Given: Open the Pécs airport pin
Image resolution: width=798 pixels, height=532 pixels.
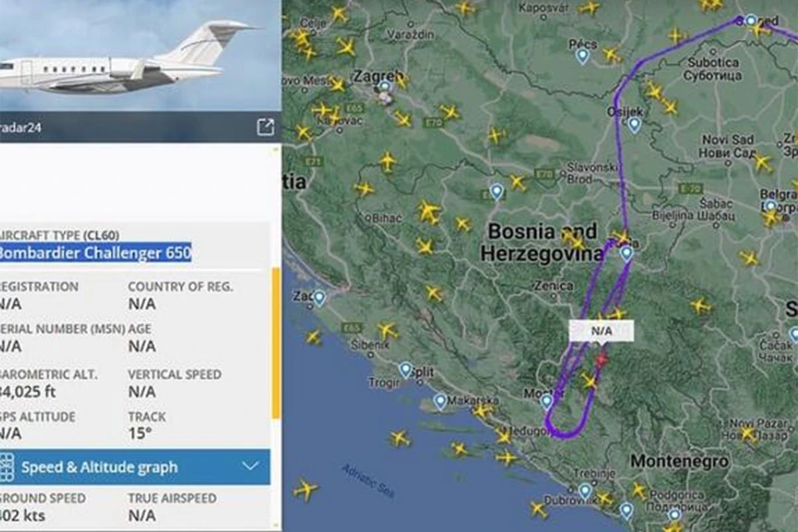Looking at the screenshot, I should (x=583, y=55).
